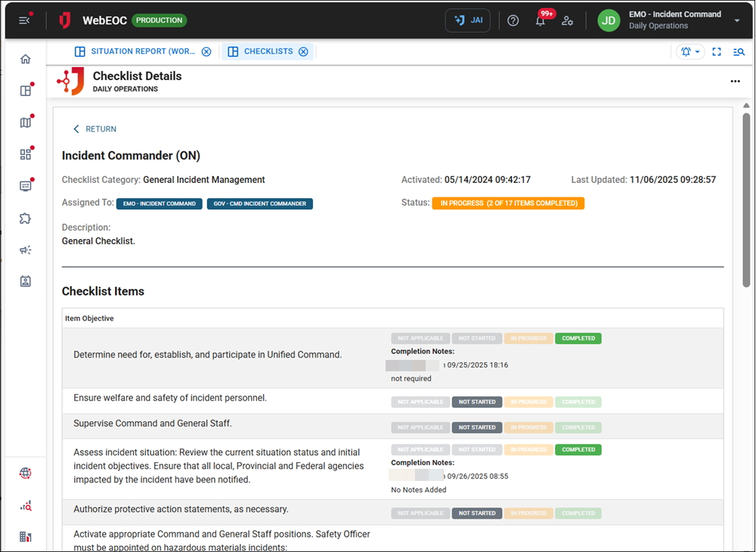Expand the user account dropdown arrow
756x552 pixels.
tap(737, 21)
